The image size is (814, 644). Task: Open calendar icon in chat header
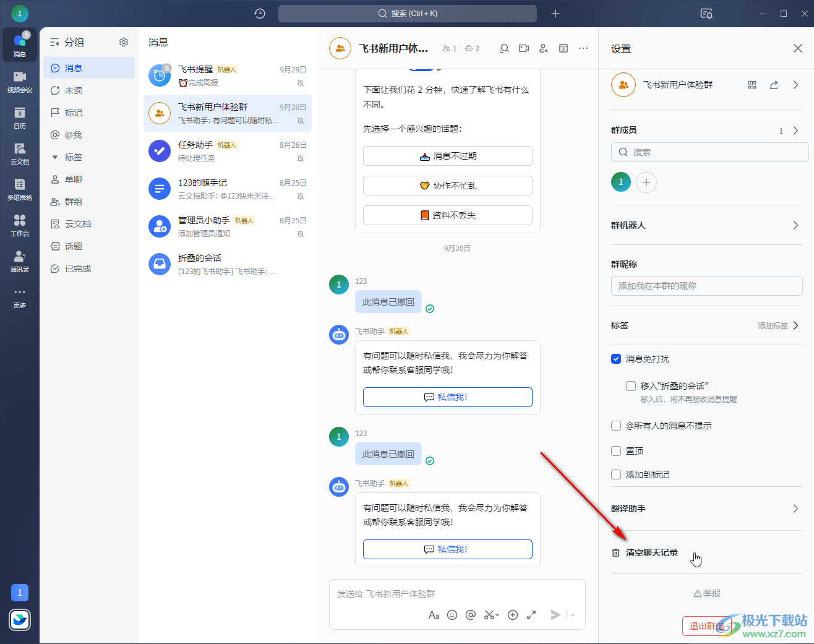563,48
